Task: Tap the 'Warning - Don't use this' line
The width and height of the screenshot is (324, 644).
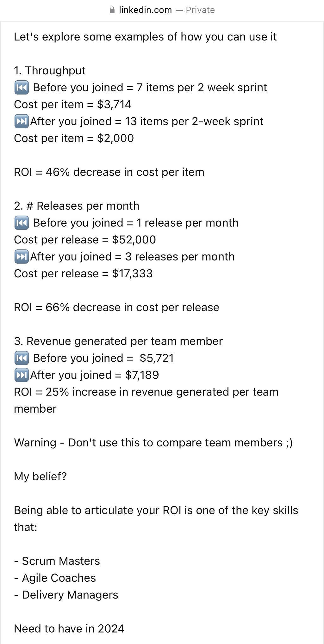Action: pos(153,443)
